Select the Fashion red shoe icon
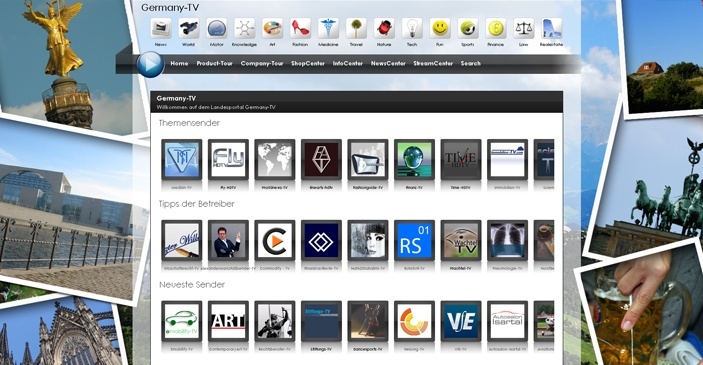 (300, 28)
